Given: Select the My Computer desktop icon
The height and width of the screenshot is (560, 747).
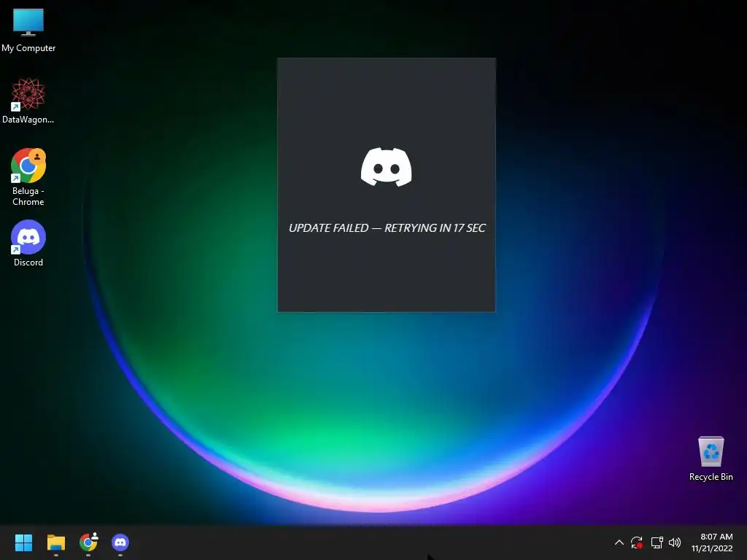Looking at the screenshot, I should coord(28,30).
